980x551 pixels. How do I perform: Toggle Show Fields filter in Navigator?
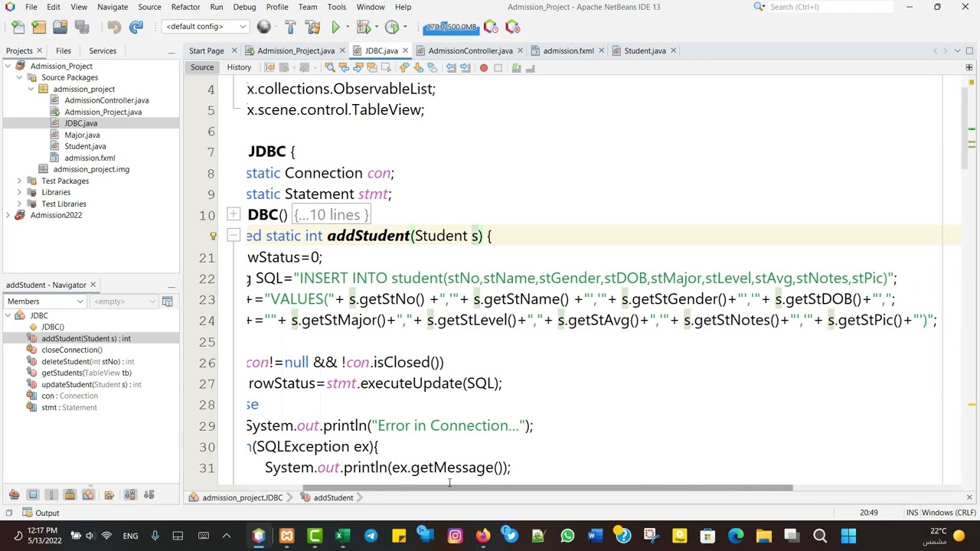33,495
